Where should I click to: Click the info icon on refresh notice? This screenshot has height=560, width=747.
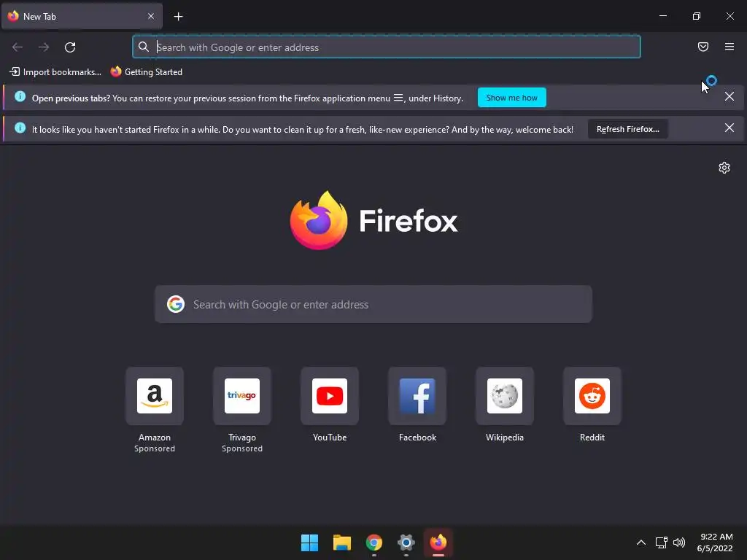coord(20,128)
